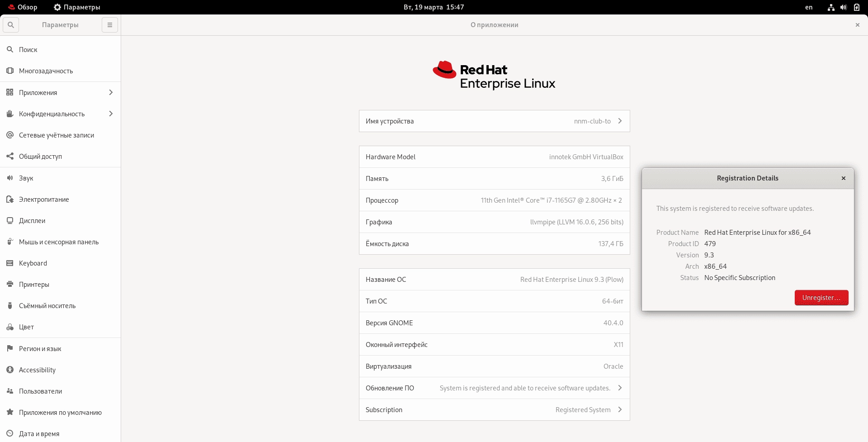Click Registered System subscription status text

tap(583, 410)
